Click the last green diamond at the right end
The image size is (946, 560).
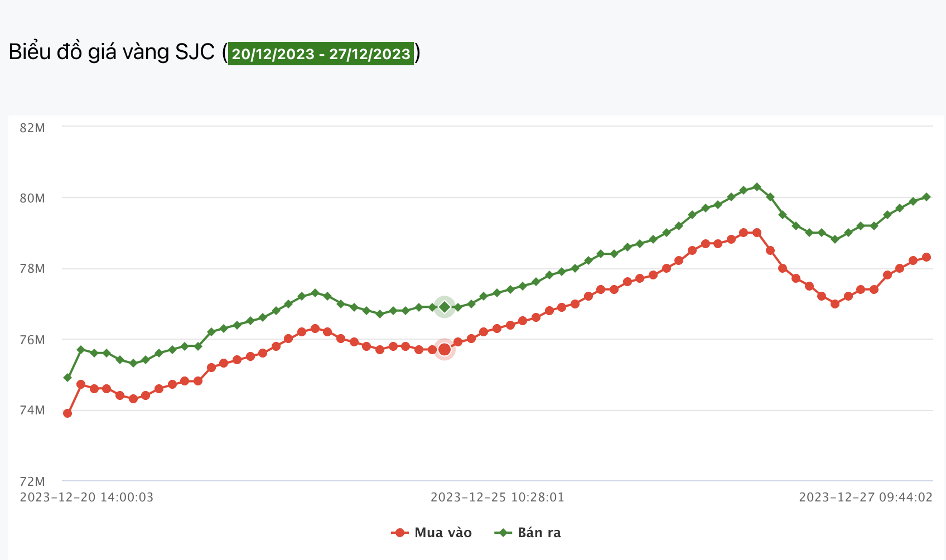tap(926, 197)
